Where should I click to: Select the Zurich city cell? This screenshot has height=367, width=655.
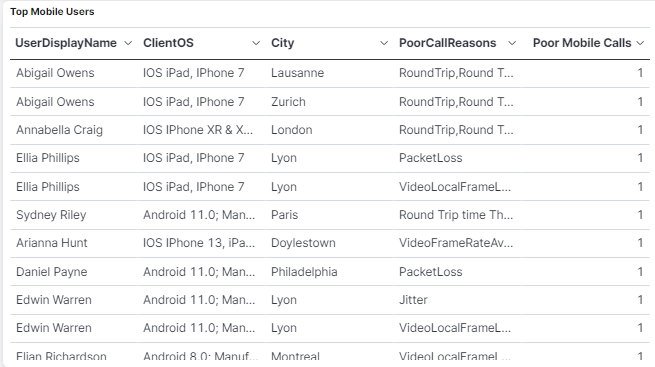point(288,102)
